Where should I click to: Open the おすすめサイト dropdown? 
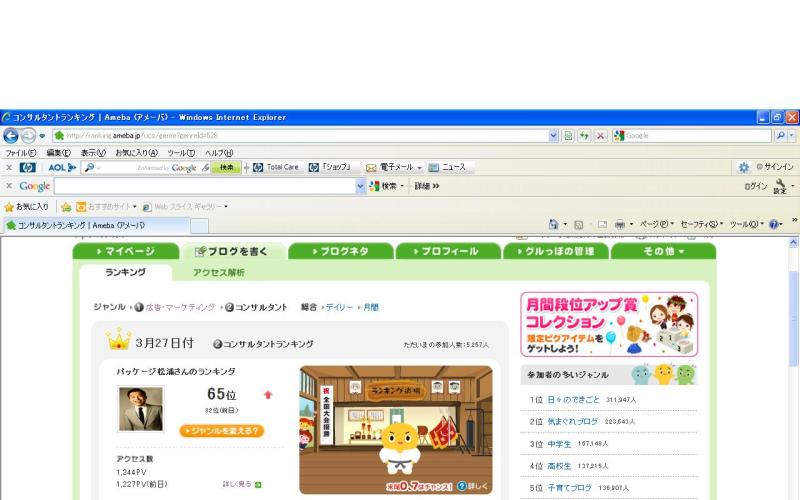tap(108, 206)
